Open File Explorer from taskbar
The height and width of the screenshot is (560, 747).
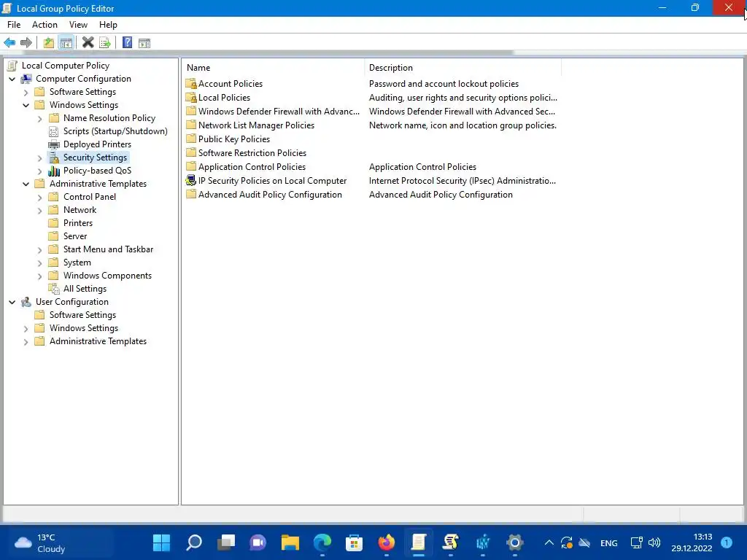point(290,542)
